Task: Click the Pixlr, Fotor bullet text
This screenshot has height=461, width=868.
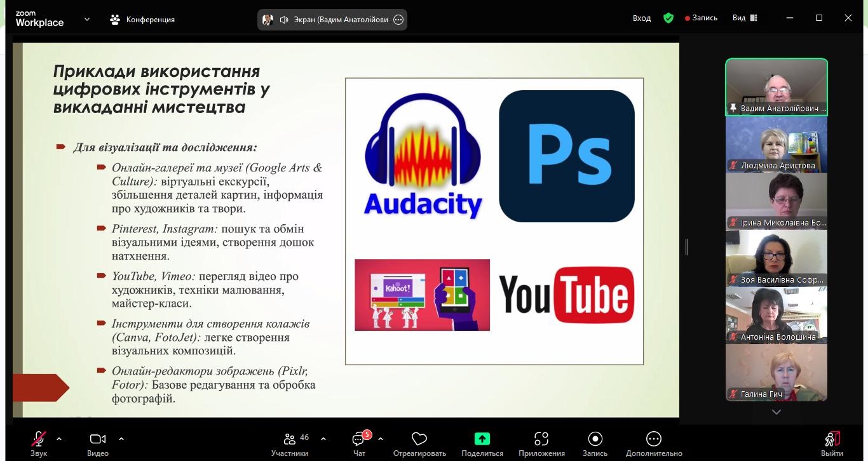Action: [x=214, y=384]
